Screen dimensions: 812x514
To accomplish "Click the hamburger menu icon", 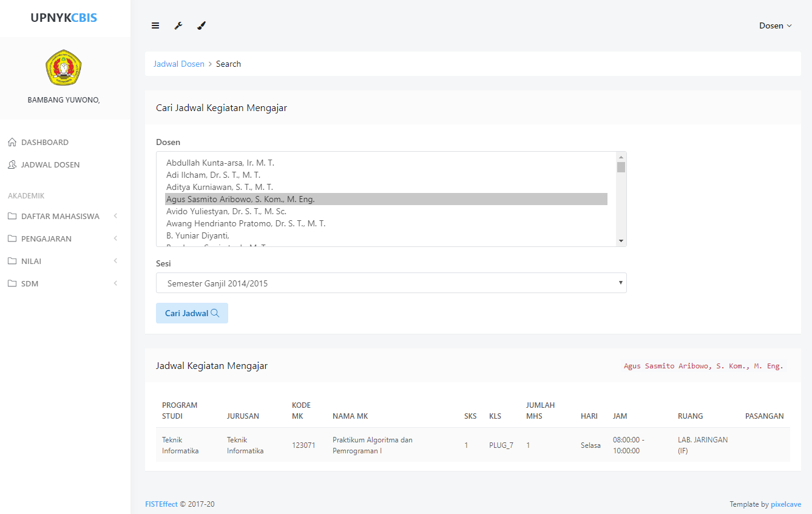I will 155,25.
